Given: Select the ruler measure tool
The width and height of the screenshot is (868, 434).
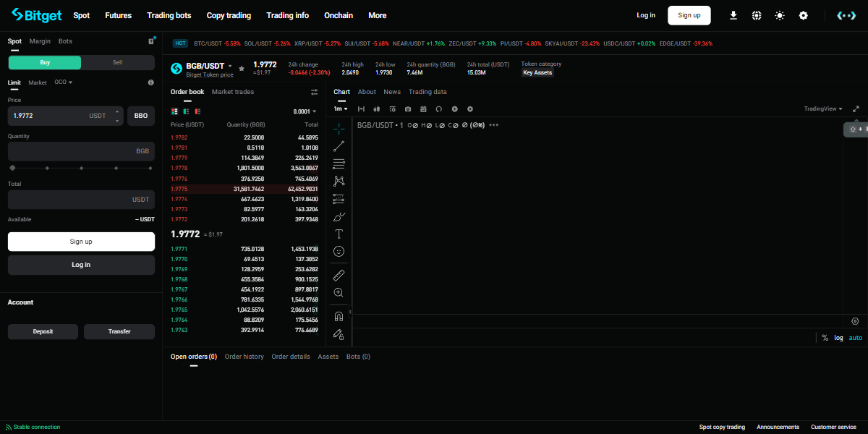Looking at the screenshot, I should click(x=339, y=275).
